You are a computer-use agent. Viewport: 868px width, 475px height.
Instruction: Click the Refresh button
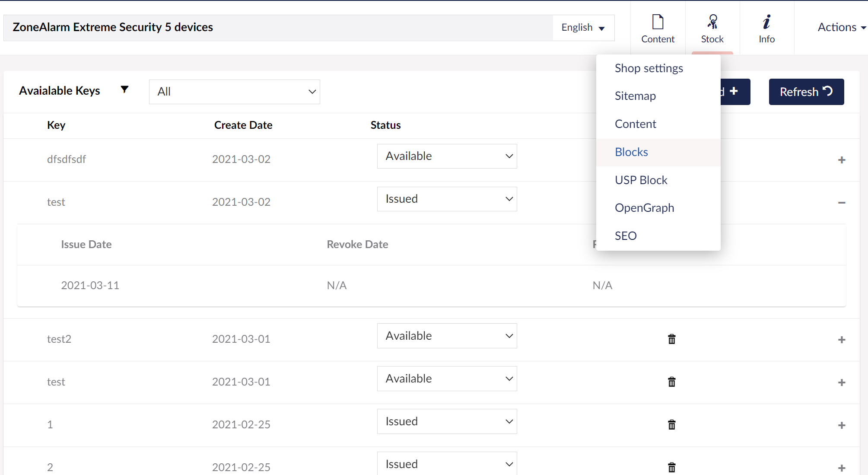pos(806,92)
